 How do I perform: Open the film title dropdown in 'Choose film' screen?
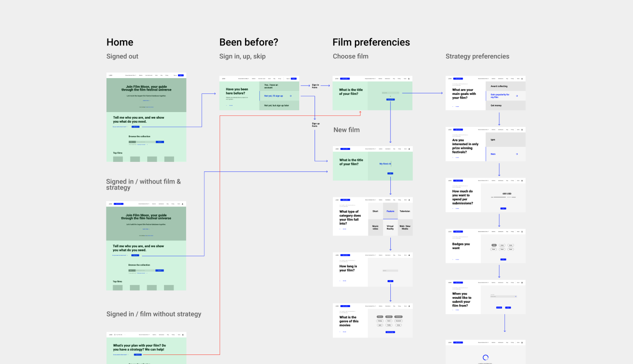coord(390,92)
